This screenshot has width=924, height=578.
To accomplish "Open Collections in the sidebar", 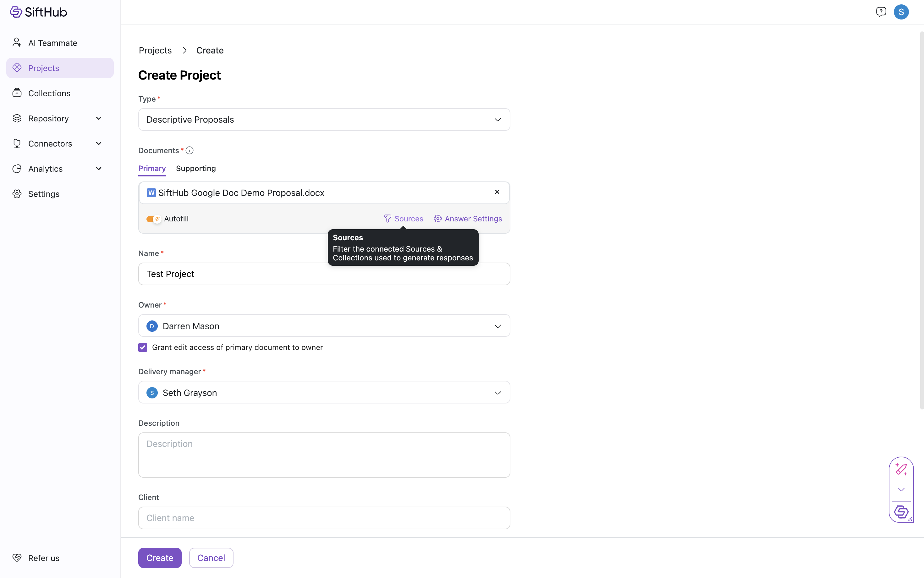I will (x=49, y=93).
